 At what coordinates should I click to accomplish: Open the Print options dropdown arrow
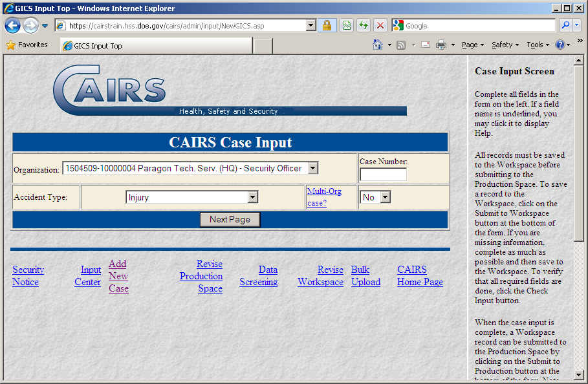[x=453, y=45]
